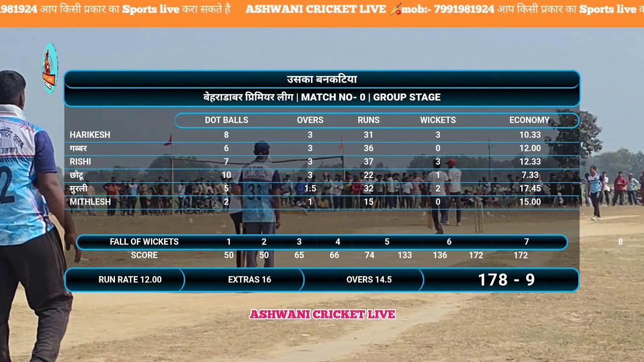Click मुरली's overs value 1.5
This screenshot has height=362, width=644.
(310, 189)
